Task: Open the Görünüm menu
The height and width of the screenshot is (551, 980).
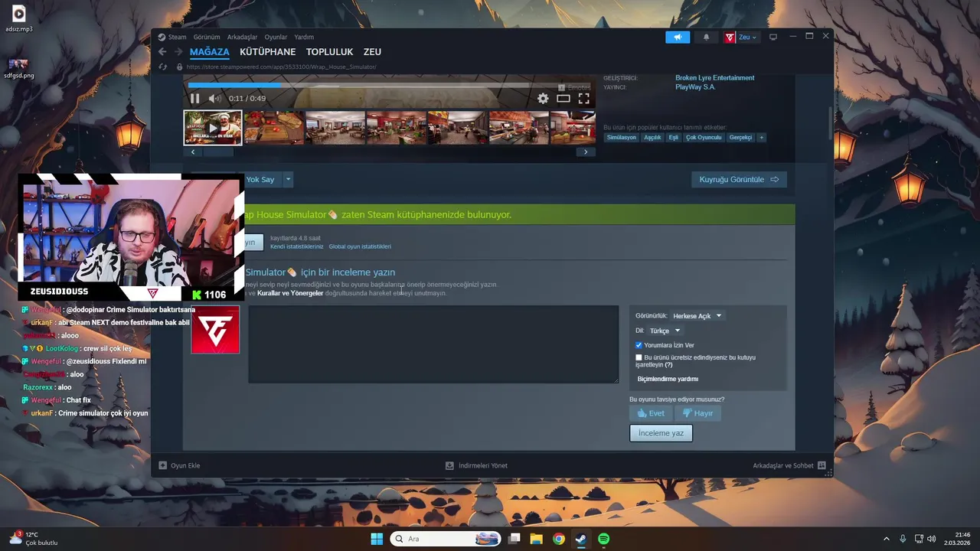Action: 207,37
